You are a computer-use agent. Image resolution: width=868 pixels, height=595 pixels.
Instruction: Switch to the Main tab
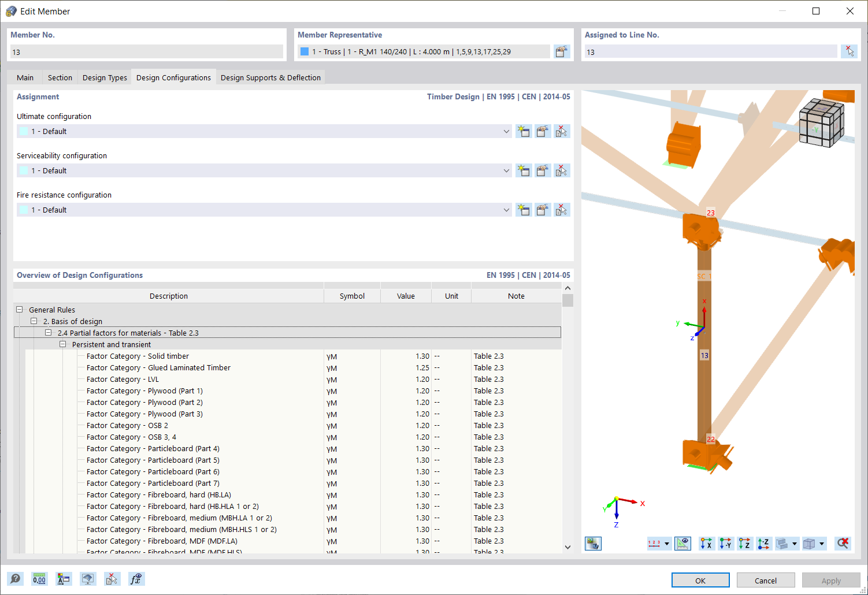[x=25, y=77]
